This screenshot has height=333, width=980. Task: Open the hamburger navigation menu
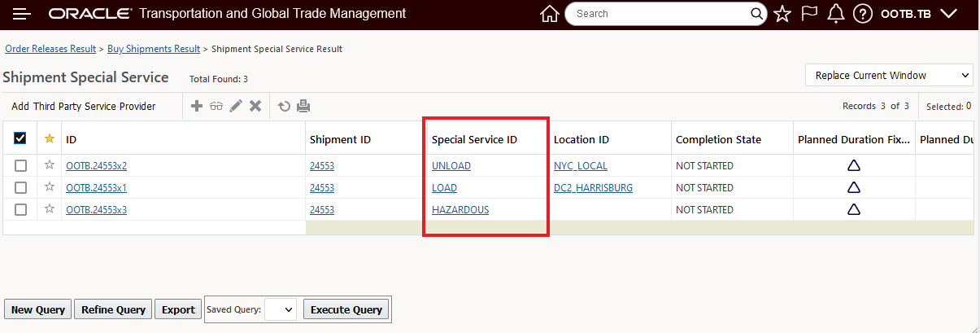pos(21,14)
